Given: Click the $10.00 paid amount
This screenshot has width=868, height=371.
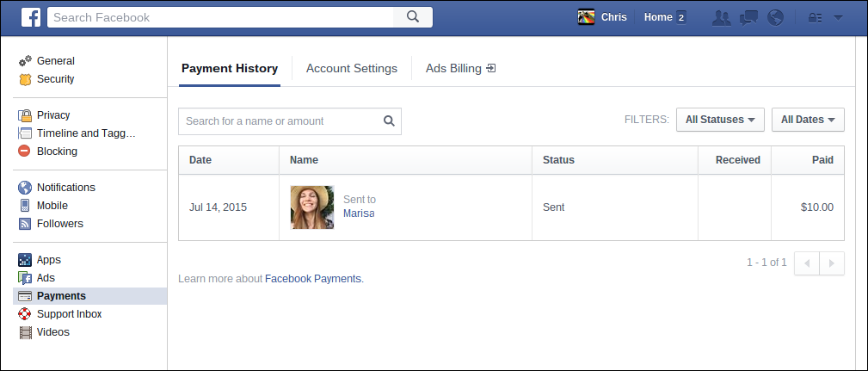Looking at the screenshot, I should click(817, 207).
